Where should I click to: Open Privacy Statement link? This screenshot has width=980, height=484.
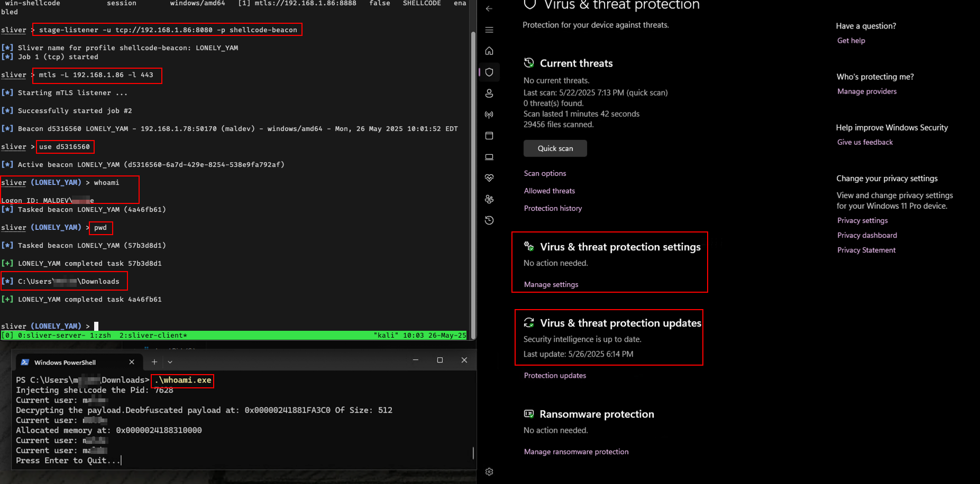point(866,250)
